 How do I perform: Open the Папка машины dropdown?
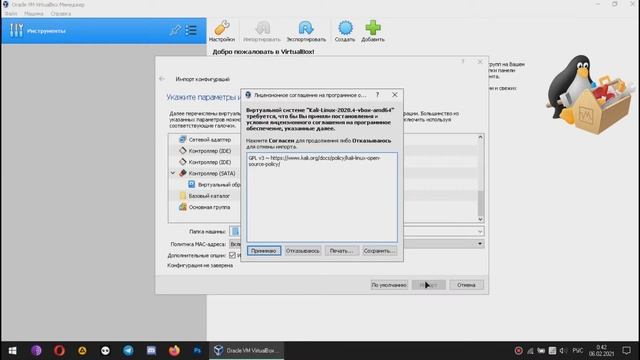(x=480, y=231)
